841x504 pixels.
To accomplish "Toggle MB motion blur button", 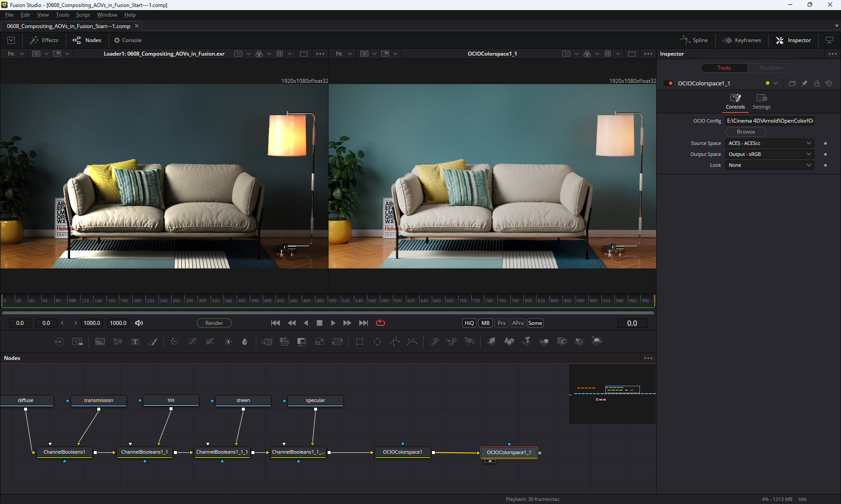I will [485, 323].
